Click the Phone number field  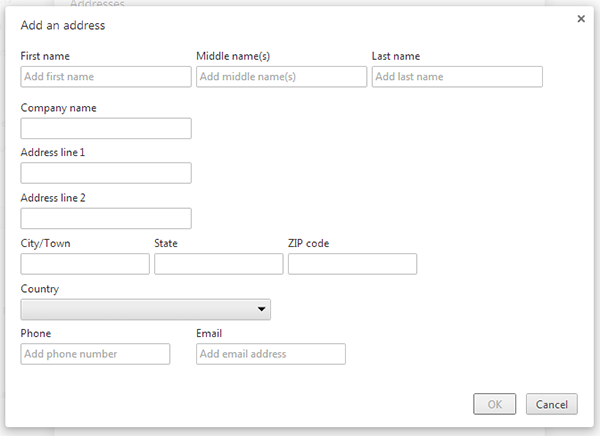pyautogui.click(x=95, y=354)
